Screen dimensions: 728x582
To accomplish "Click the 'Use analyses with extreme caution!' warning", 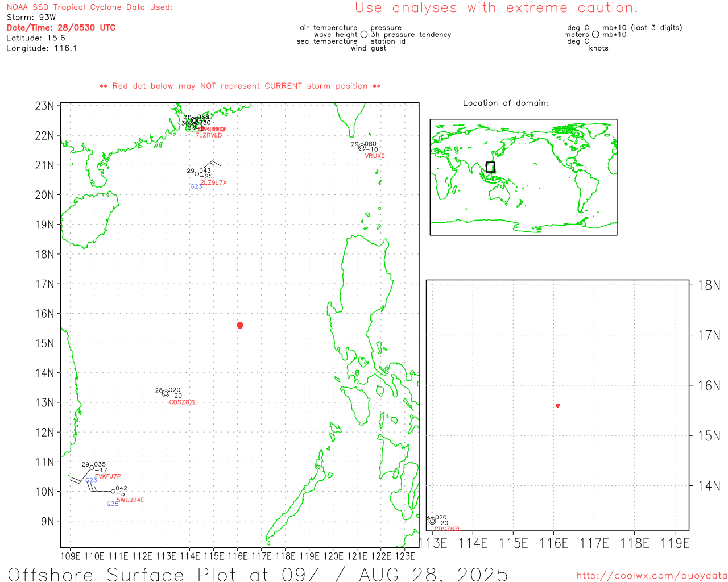I will [497, 7].
